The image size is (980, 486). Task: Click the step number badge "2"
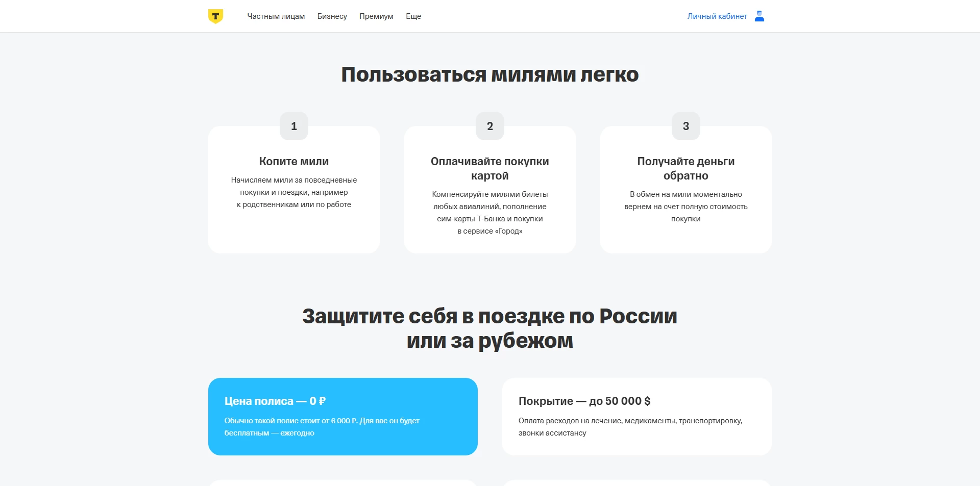click(x=489, y=126)
